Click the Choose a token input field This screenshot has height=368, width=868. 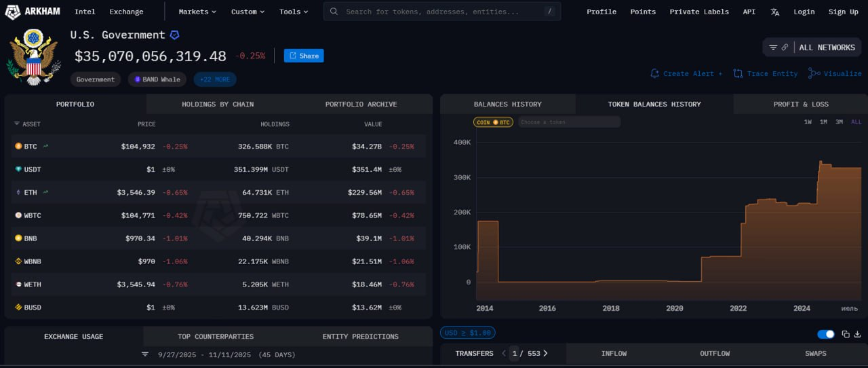(x=568, y=122)
